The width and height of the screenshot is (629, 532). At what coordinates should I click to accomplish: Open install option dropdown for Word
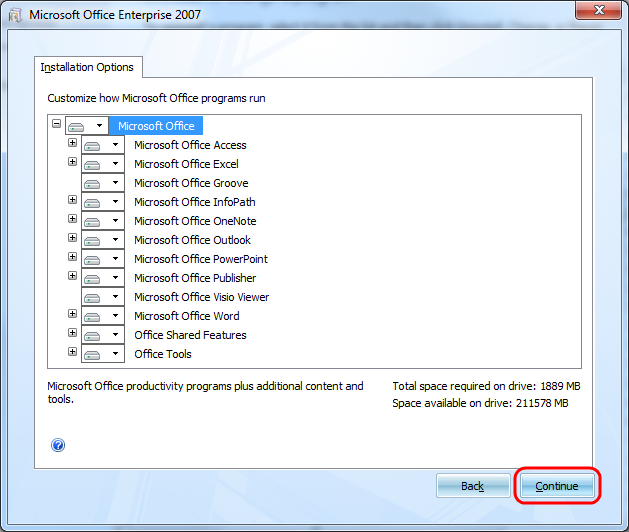(103, 316)
